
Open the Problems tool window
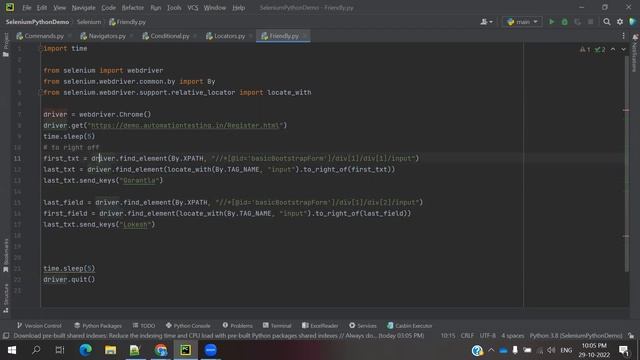(238, 326)
